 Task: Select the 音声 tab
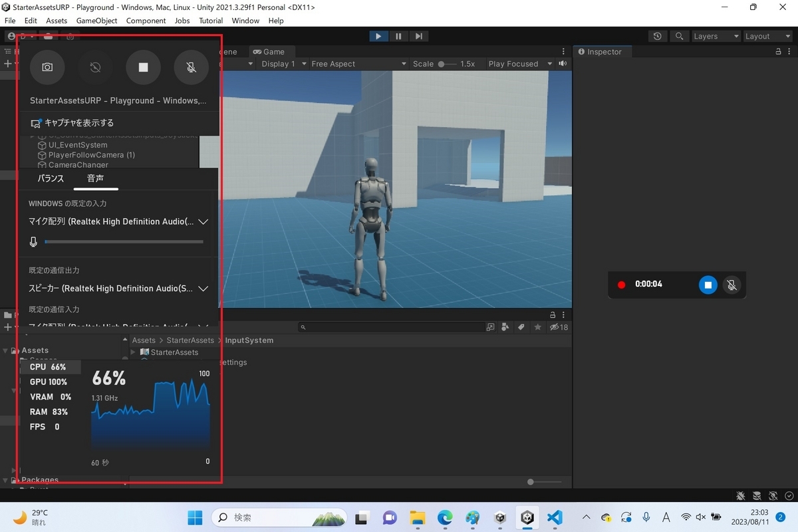pos(95,178)
